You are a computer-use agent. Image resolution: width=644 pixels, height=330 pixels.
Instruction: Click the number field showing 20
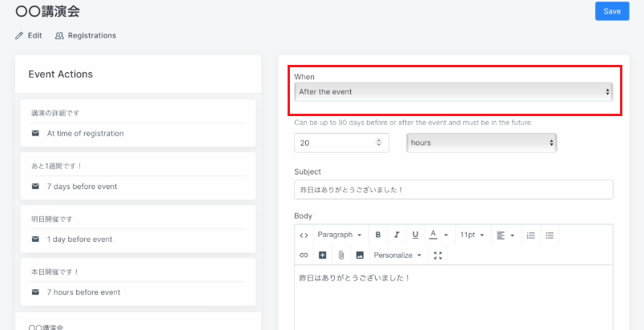[341, 143]
